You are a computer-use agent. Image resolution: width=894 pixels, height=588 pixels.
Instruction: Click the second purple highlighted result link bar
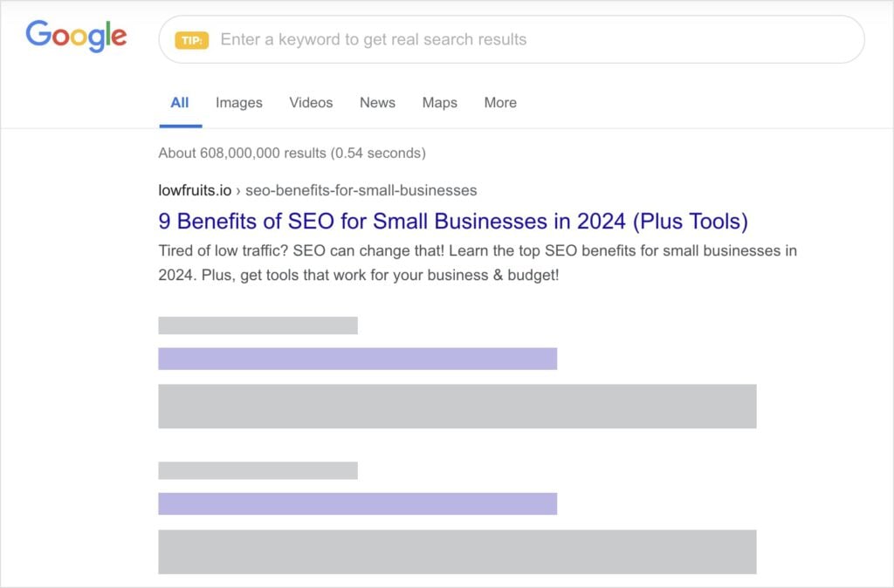(356, 503)
